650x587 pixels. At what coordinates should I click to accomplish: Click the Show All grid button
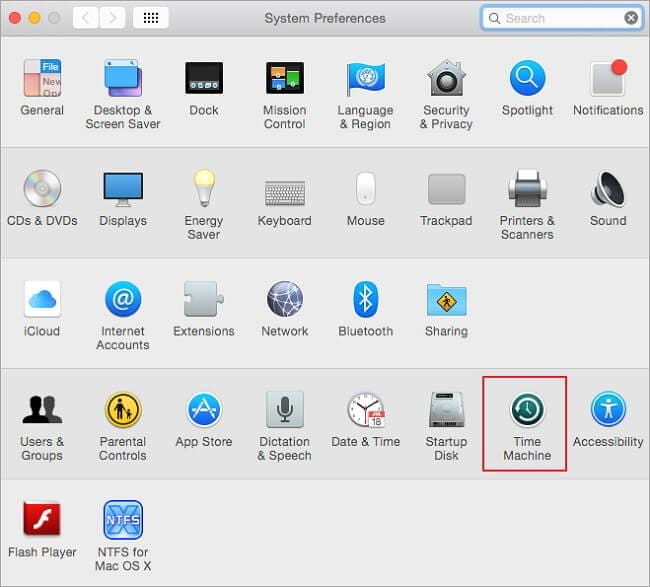click(x=151, y=18)
